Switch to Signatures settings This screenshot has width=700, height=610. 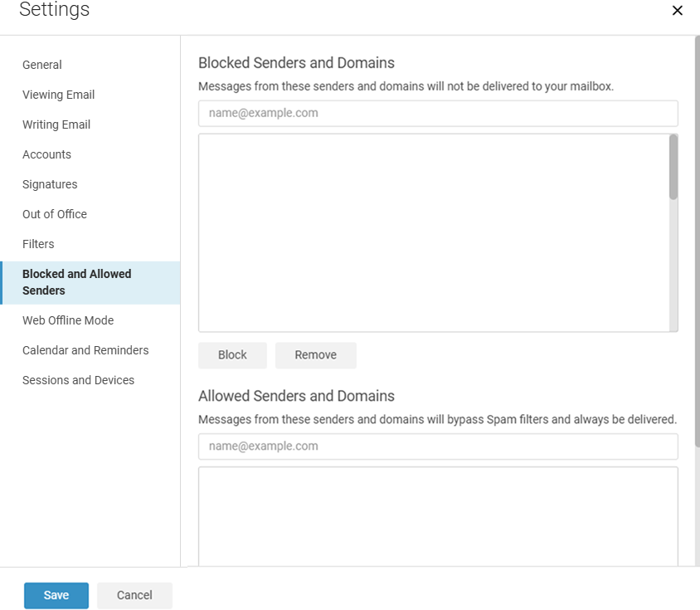click(x=50, y=184)
